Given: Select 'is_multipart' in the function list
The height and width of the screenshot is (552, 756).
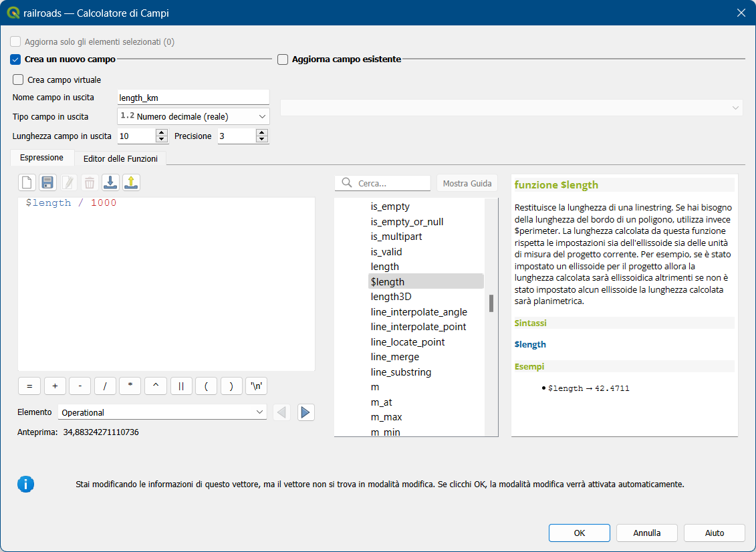Looking at the screenshot, I should click(396, 237).
